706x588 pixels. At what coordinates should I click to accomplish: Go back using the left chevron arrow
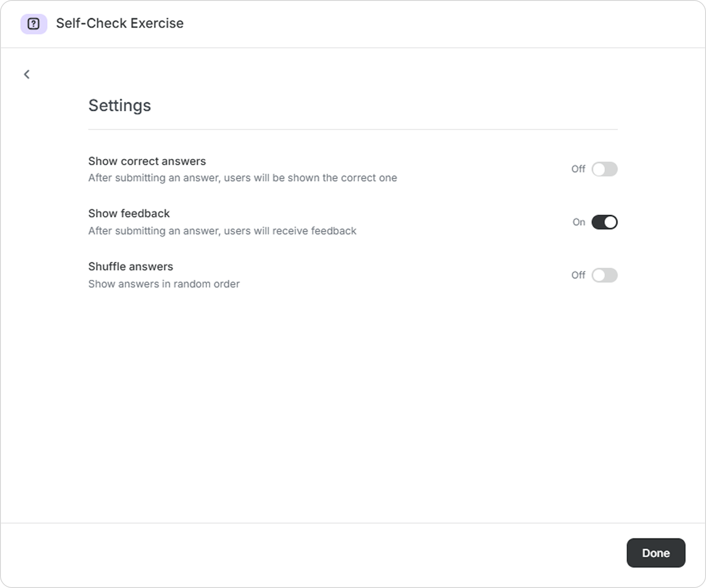pos(27,74)
